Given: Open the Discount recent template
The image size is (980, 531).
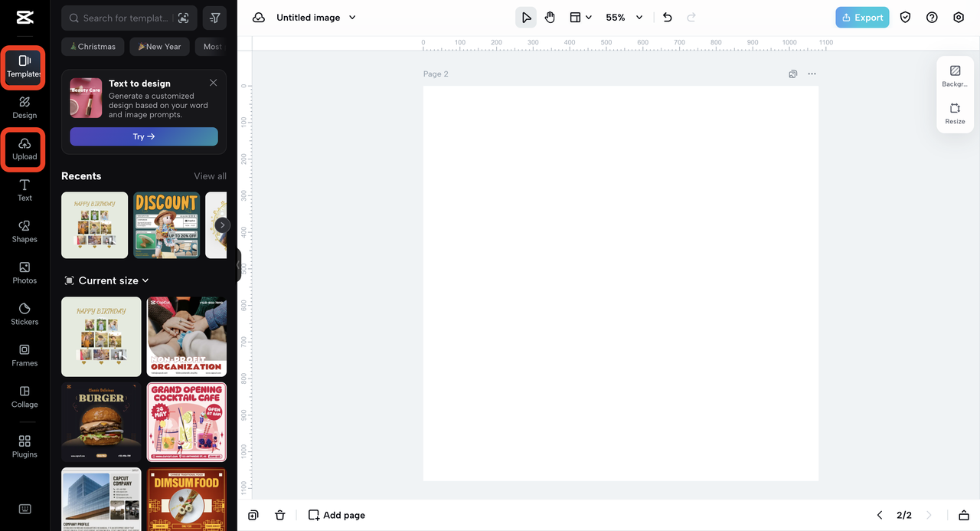Looking at the screenshot, I should (x=166, y=225).
